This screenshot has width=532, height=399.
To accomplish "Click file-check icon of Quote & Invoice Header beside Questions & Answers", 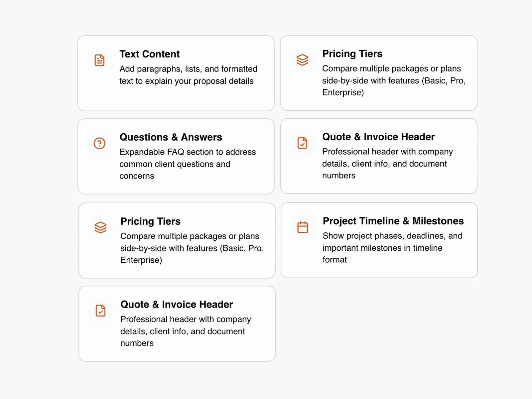I will (302, 143).
